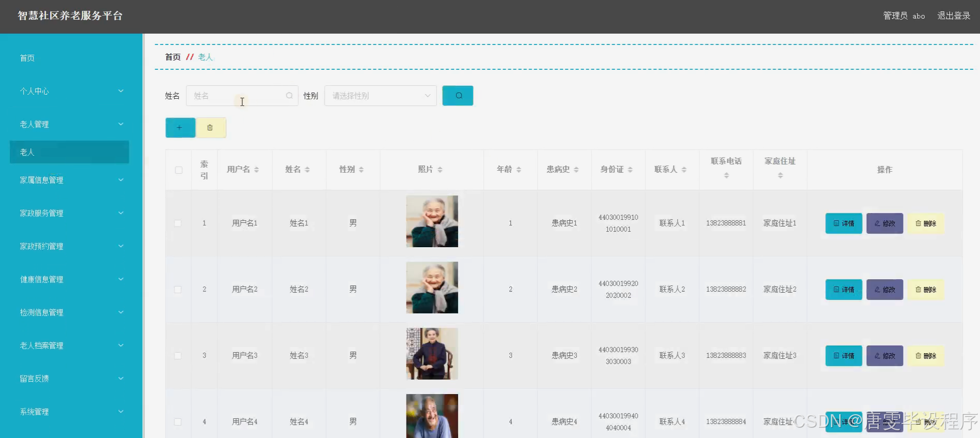Click 删除 for 用户名1 row
Viewport: 980px width, 438px height.
tap(926, 223)
